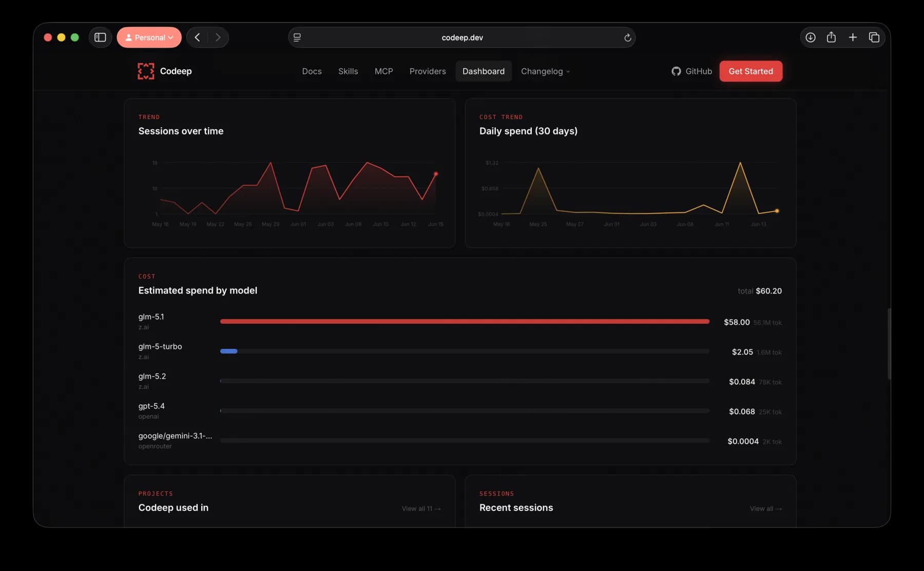
Task: Open the Personal profile dropdown
Action: click(149, 37)
